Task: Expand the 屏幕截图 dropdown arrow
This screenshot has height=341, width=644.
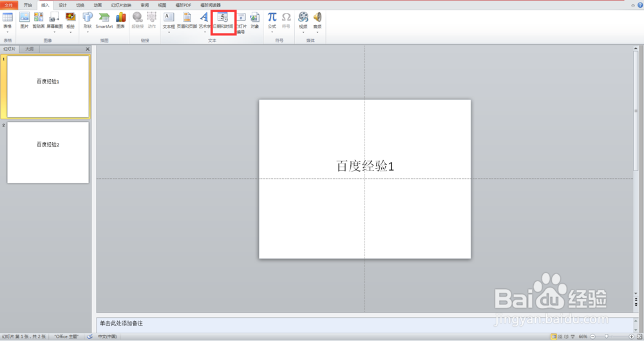Action: coord(54,32)
